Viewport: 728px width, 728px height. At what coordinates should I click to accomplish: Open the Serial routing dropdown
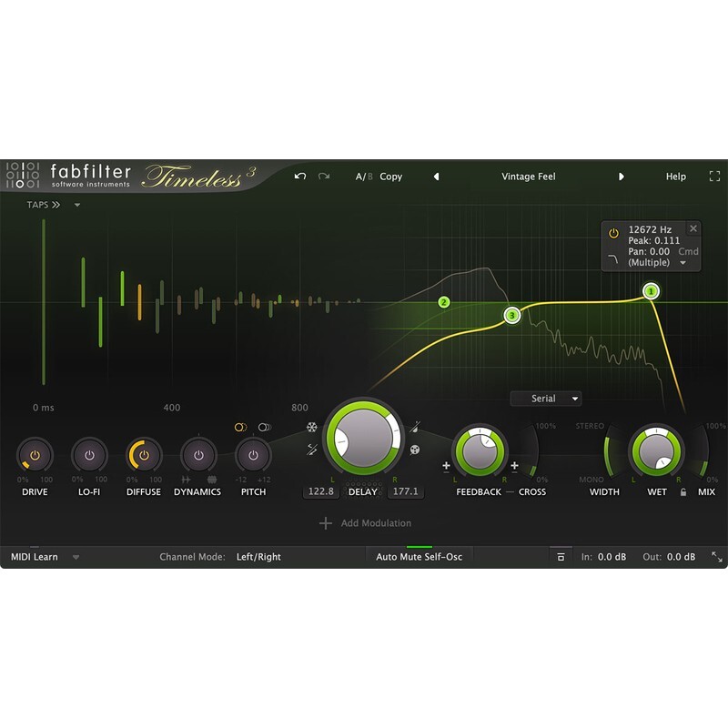tap(548, 398)
